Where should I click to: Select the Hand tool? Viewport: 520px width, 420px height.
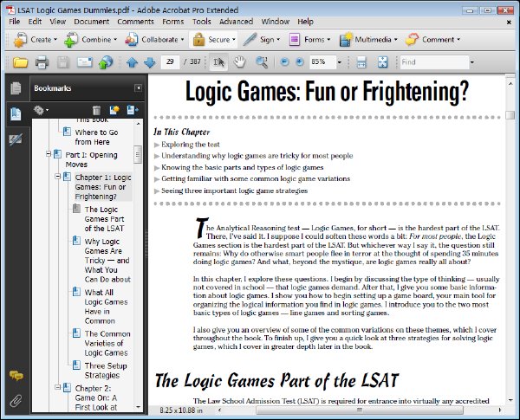pos(239,62)
